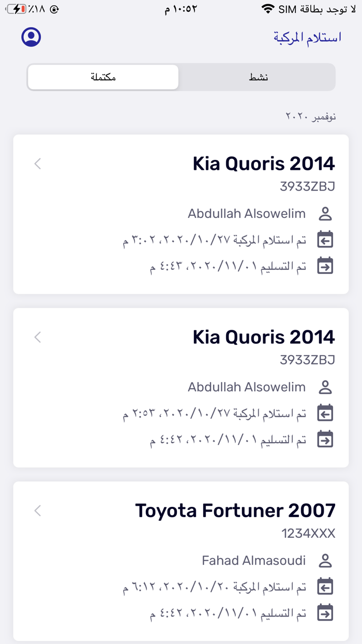
Task: Open Kia Quoris 2014 vehicle details
Action: 264,163
